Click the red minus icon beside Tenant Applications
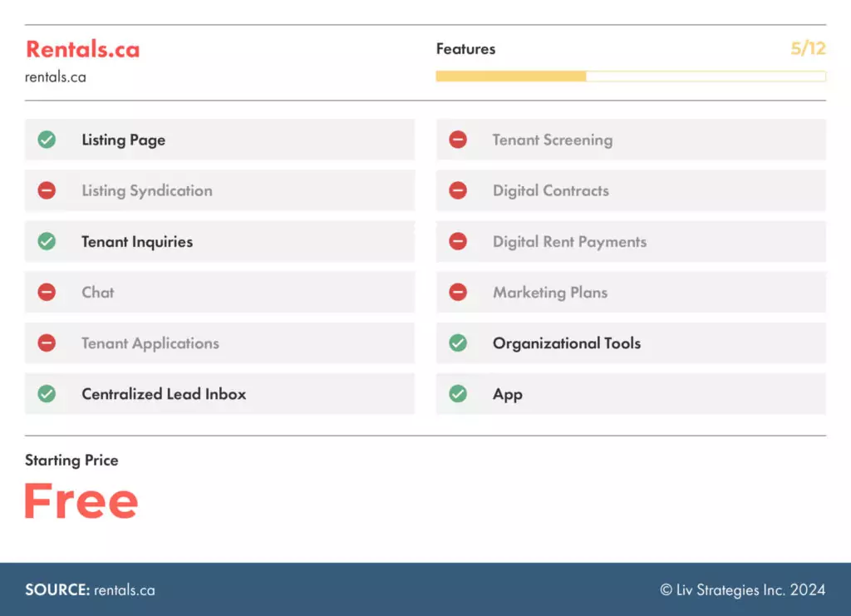Viewport: 851px width, 616px height. coord(47,343)
